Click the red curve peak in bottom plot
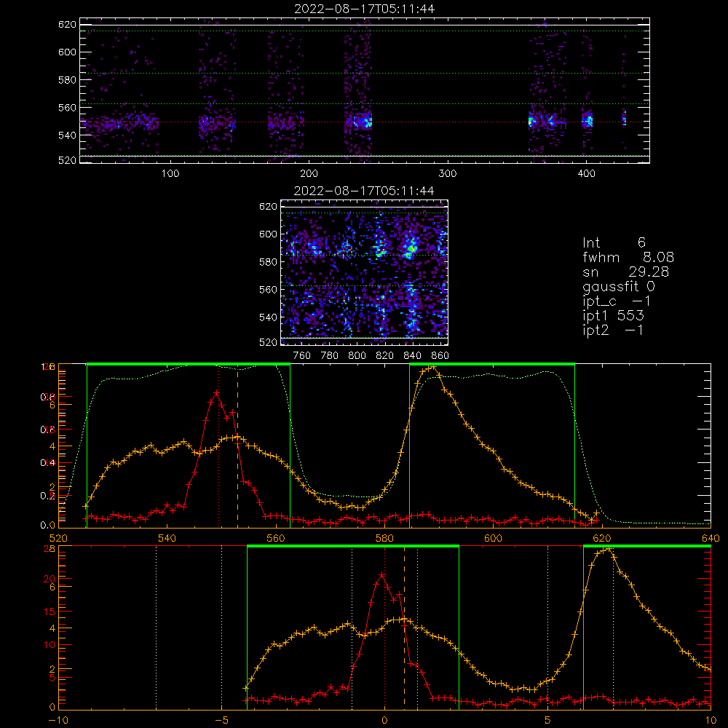This screenshot has height=728, width=728. [381, 575]
